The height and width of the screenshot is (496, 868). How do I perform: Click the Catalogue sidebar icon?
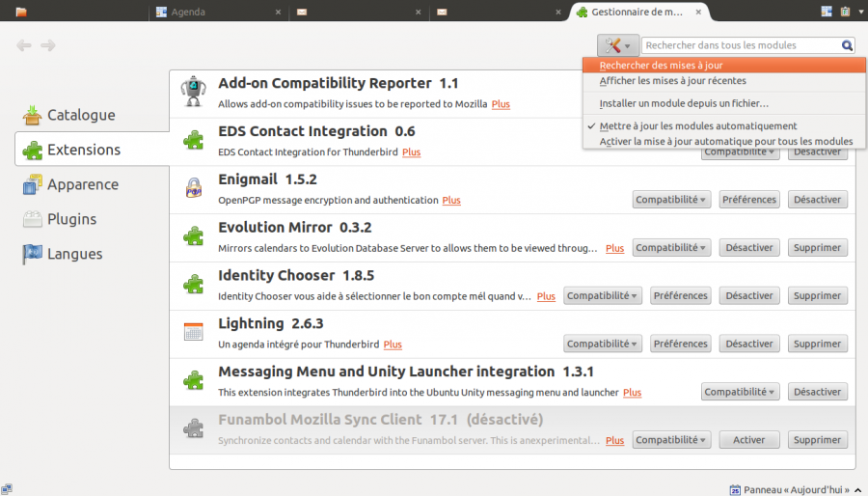tap(32, 115)
